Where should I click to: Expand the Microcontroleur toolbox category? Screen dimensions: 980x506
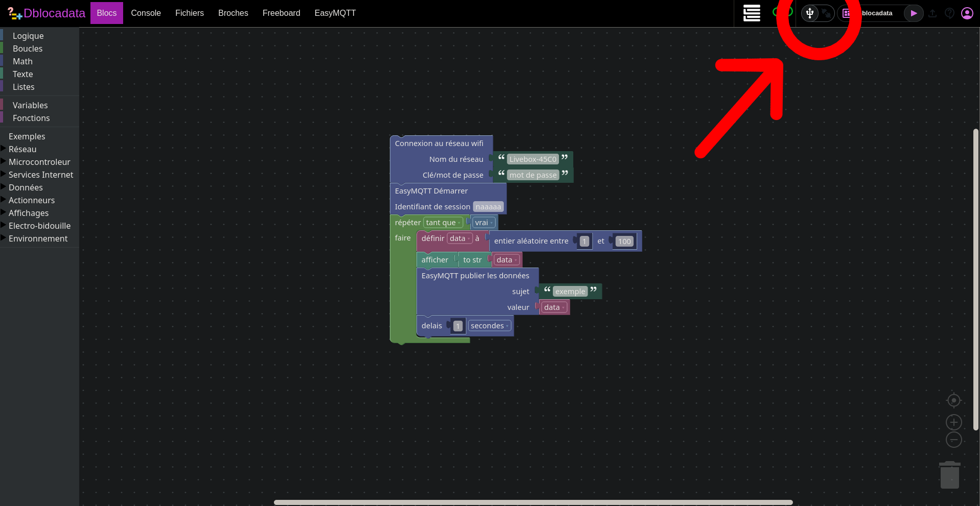tap(39, 162)
